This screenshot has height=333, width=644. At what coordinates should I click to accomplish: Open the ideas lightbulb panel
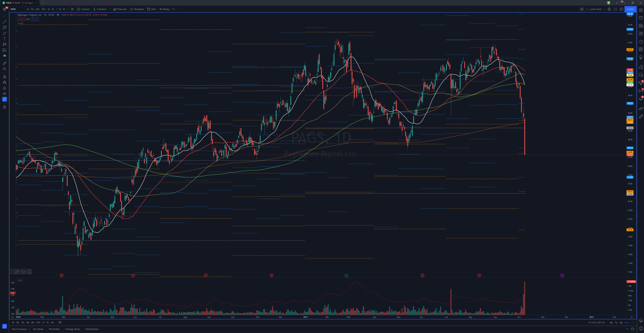[x=641, y=57]
